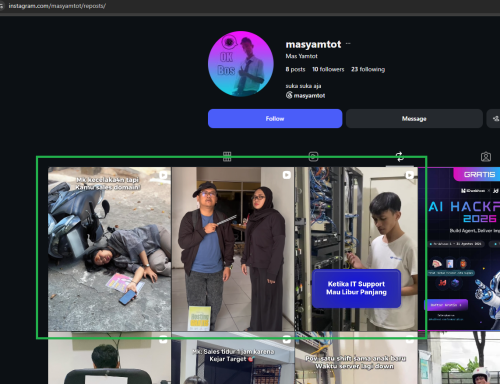
Task: Click the reel icon on IT Support post
Action: pos(410,175)
